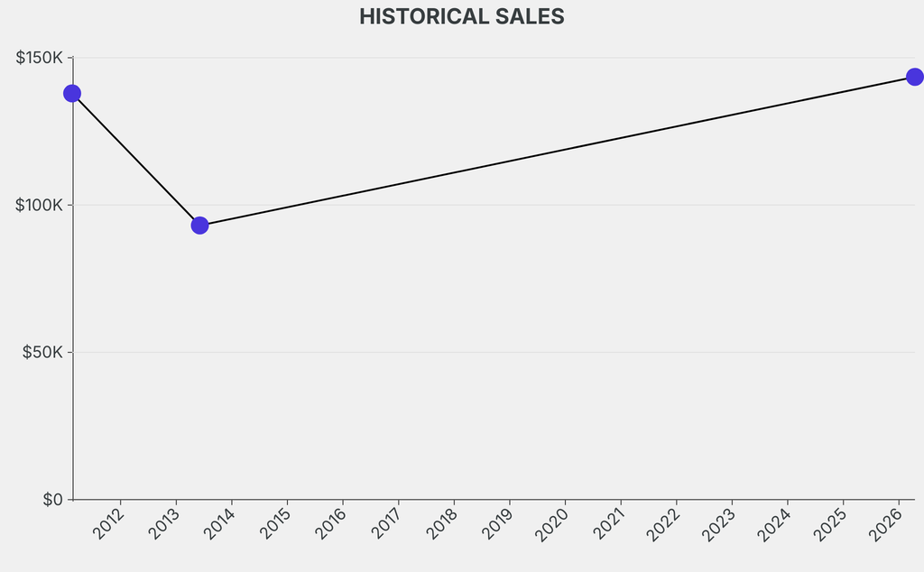Click the $50K y-axis label

pyautogui.click(x=42, y=352)
